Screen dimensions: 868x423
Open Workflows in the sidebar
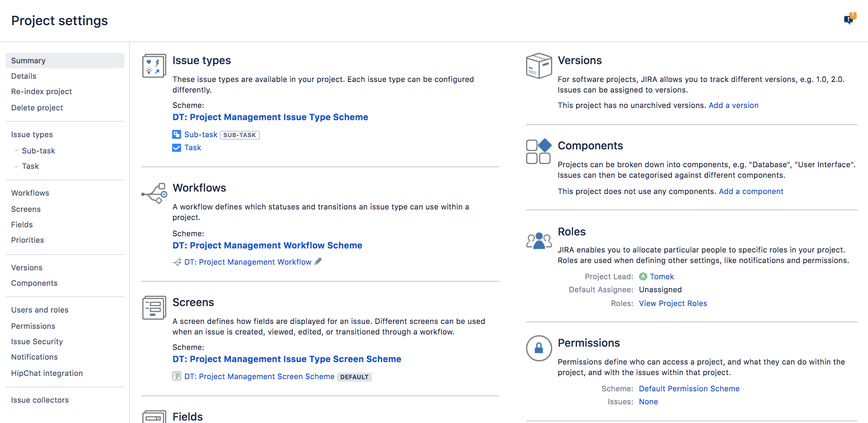[30, 193]
